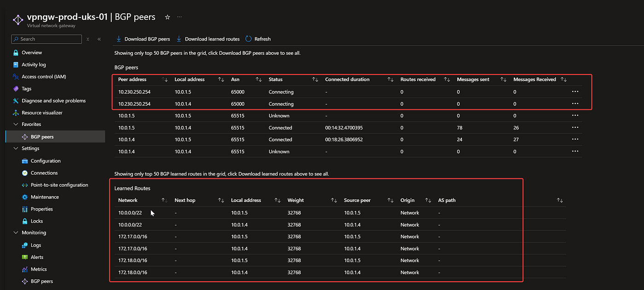Viewport: 644px width, 290px height.
Task: Sort BGP peers by Messages sent
Action: [x=503, y=80]
